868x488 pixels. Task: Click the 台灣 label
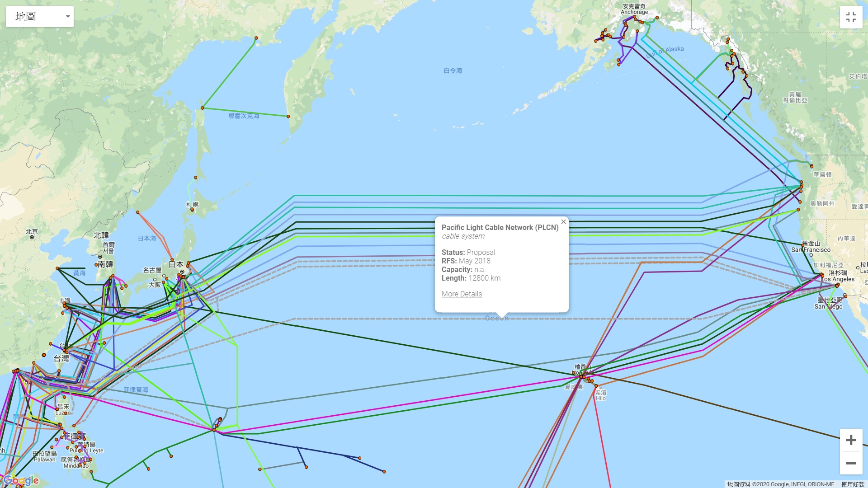(x=61, y=358)
